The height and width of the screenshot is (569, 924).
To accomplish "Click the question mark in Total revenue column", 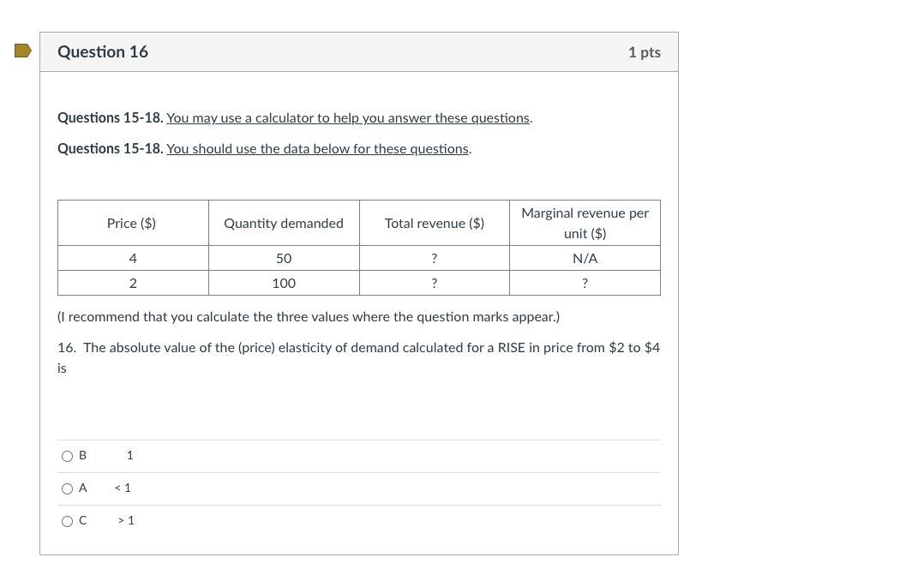I will [x=434, y=258].
